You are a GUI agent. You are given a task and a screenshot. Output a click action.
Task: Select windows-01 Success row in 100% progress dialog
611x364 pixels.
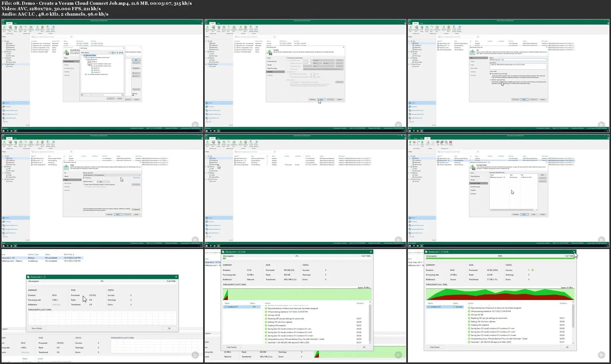point(445,307)
